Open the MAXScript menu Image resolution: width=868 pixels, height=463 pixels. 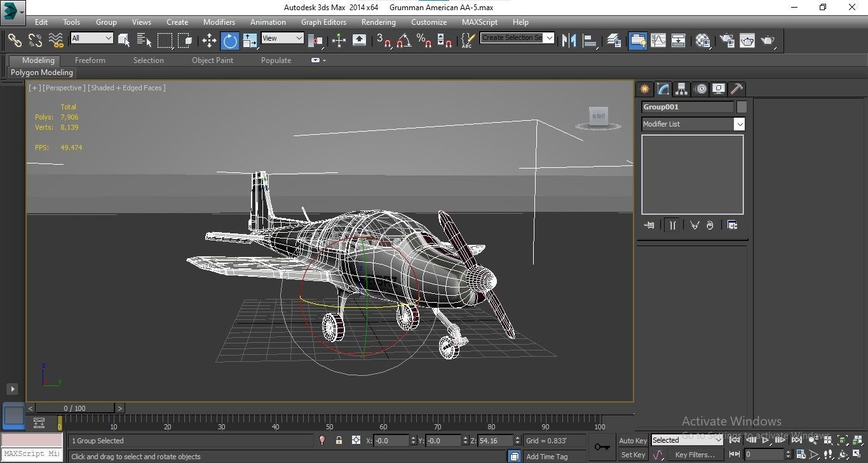480,22
